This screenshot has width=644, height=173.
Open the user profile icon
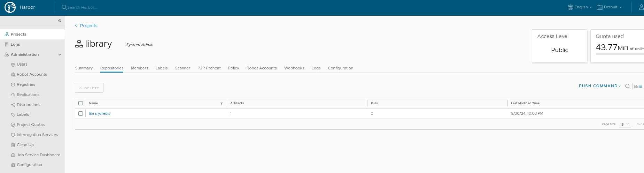click(x=641, y=7)
